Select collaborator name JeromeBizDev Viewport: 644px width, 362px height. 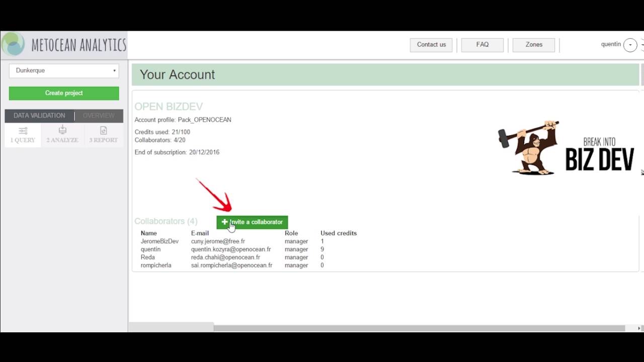pos(159,241)
